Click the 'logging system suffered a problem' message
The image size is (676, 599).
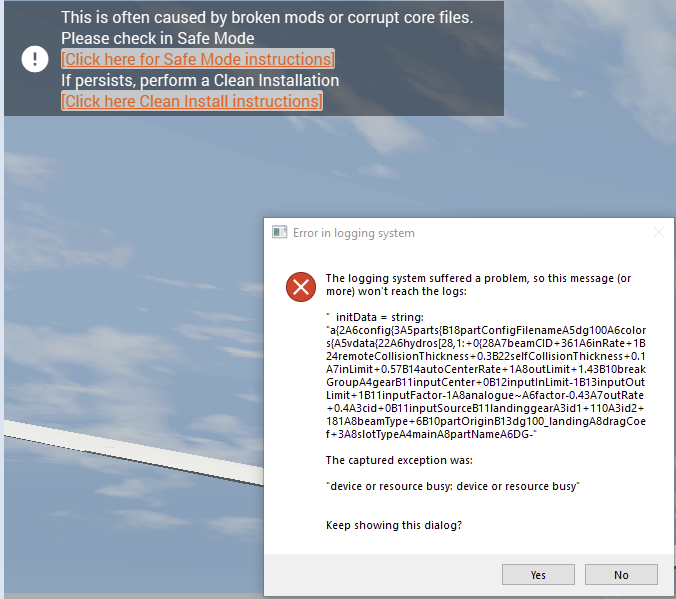(478, 285)
